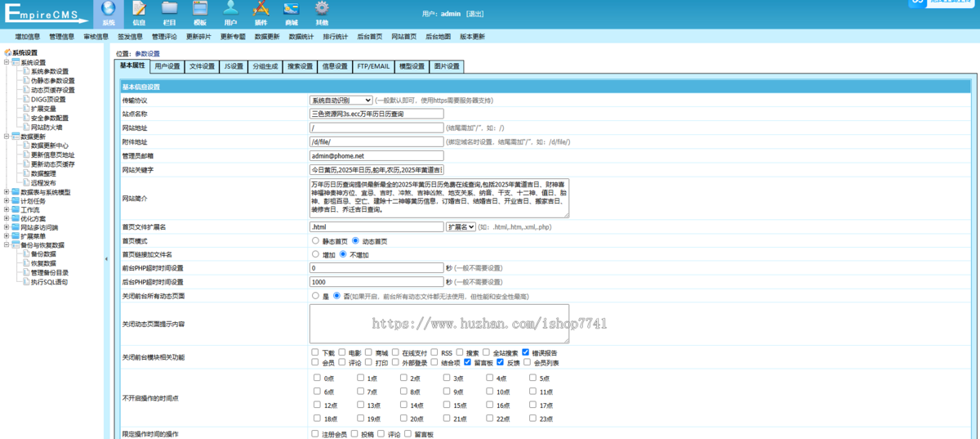The image size is (980, 439).
Task: Open the 栏目 folder icon
Action: 169,9
